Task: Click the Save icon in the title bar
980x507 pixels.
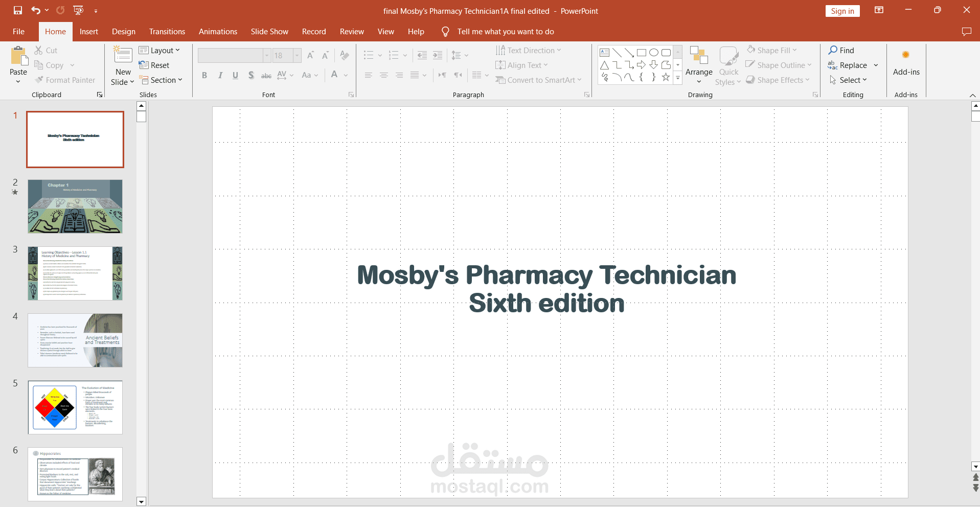Action: coord(18,10)
